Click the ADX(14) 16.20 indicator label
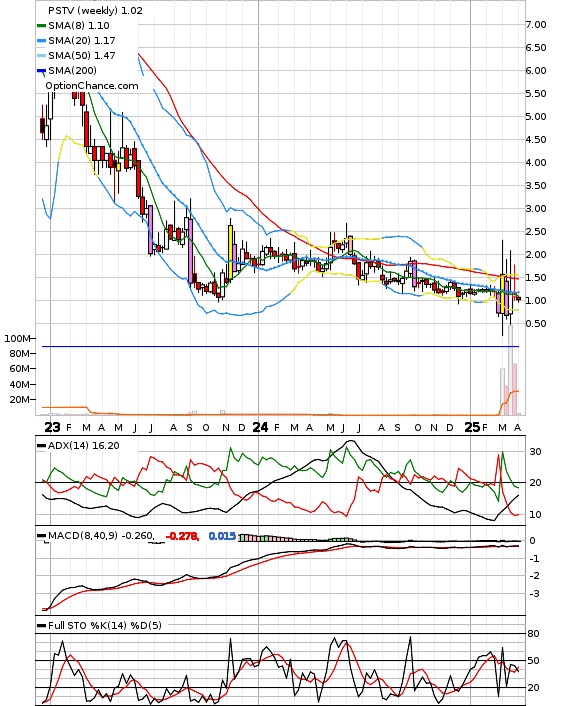 click(84, 446)
